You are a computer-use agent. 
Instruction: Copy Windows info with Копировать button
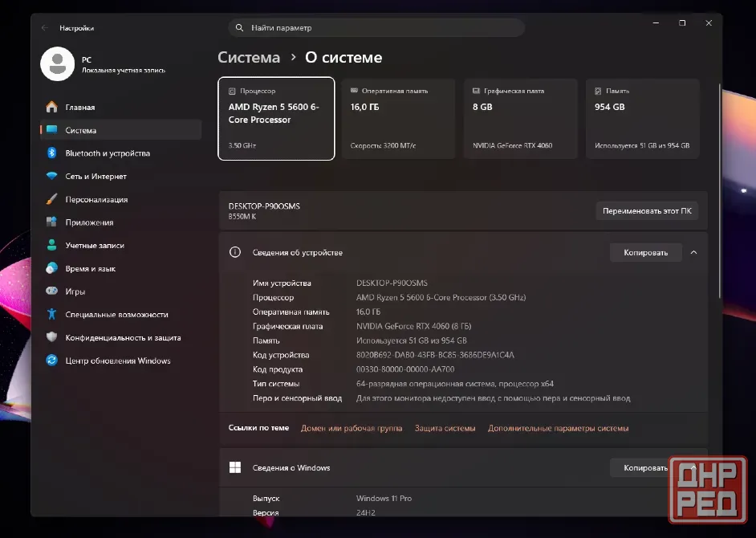point(645,467)
